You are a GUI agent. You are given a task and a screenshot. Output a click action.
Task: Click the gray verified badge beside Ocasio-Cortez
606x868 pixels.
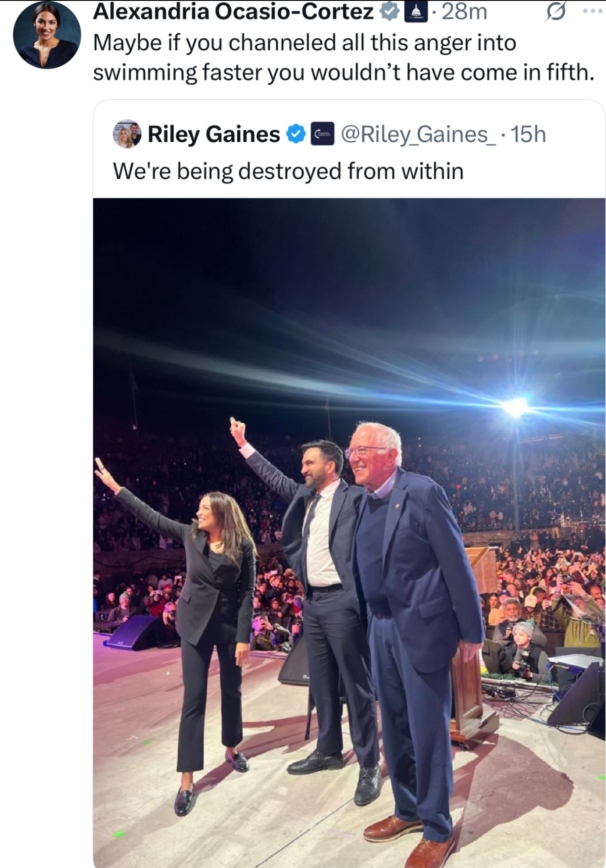(x=389, y=12)
